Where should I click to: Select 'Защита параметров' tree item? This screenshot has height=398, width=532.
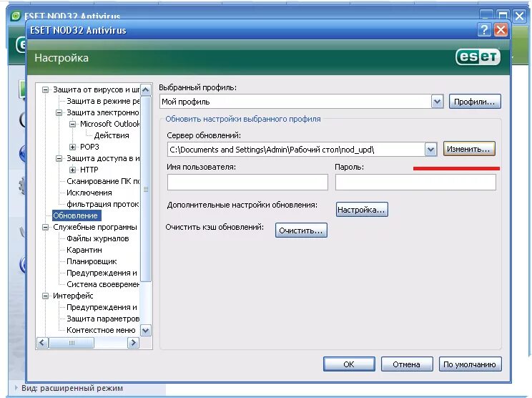103,319
